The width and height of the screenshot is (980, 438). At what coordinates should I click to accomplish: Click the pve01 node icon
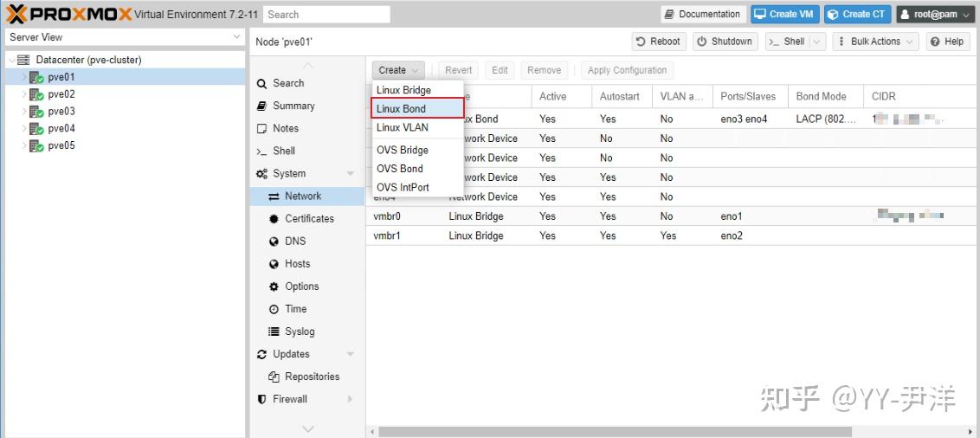click(36, 78)
